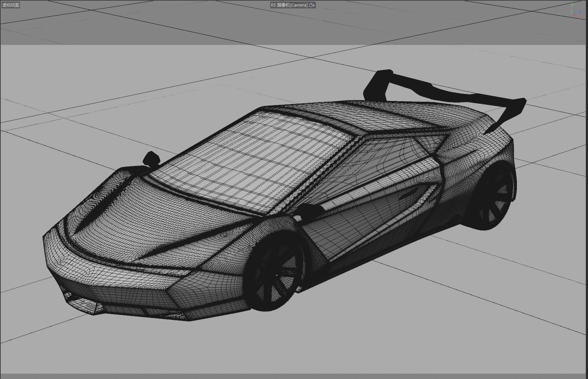Click the perspective view label 透视视图
Viewport: 588px width, 379px height.
[x=10, y=5]
